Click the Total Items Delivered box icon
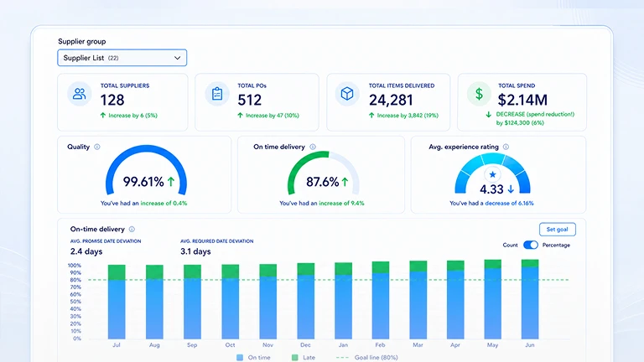Screen dimensions: 644x362 click(347, 94)
